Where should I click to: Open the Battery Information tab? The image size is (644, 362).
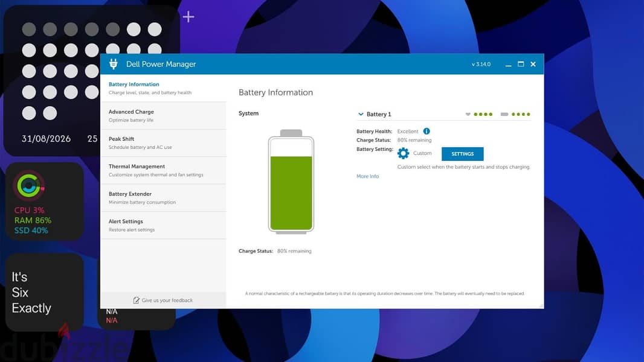point(163,88)
